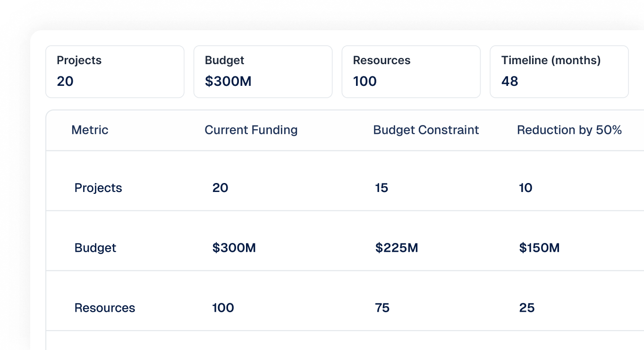Select the Budget row label in table
Screen dimensions: 644x350
point(95,248)
